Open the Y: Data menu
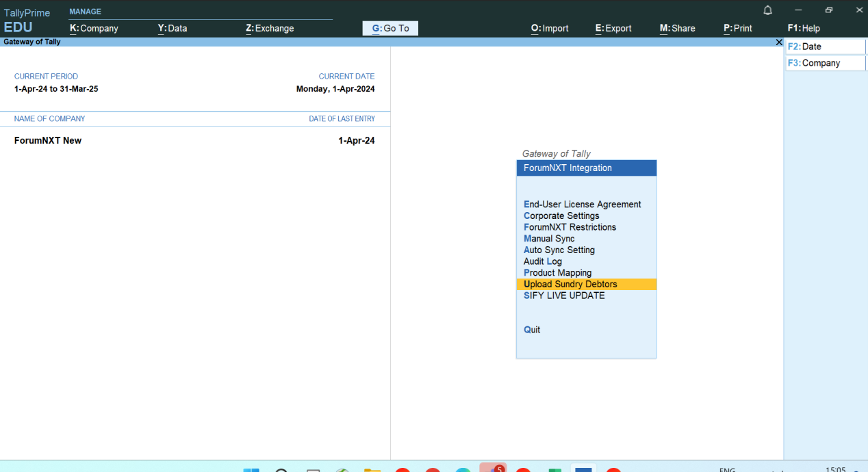The width and height of the screenshot is (868, 472). (x=172, y=28)
